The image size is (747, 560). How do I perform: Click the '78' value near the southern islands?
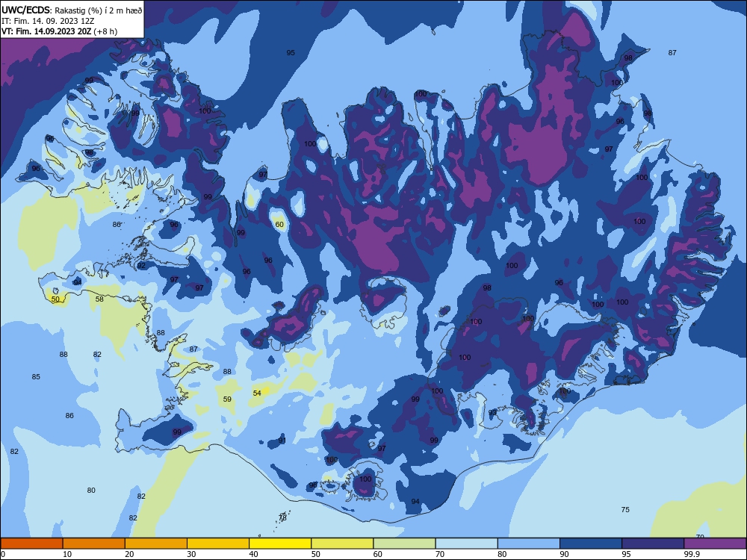pos(282,517)
